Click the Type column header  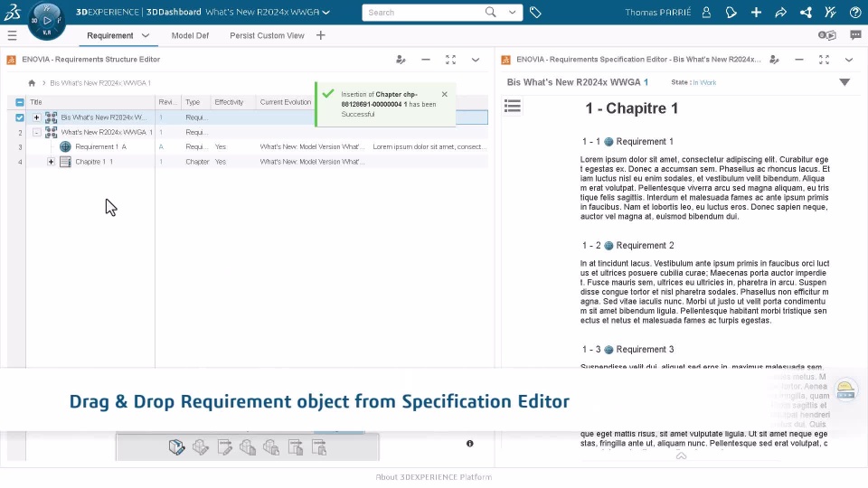(x=193, y=102)
